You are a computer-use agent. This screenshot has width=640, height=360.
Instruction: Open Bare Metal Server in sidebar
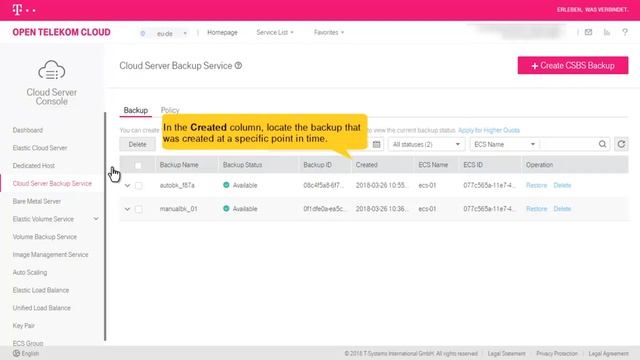37,201
